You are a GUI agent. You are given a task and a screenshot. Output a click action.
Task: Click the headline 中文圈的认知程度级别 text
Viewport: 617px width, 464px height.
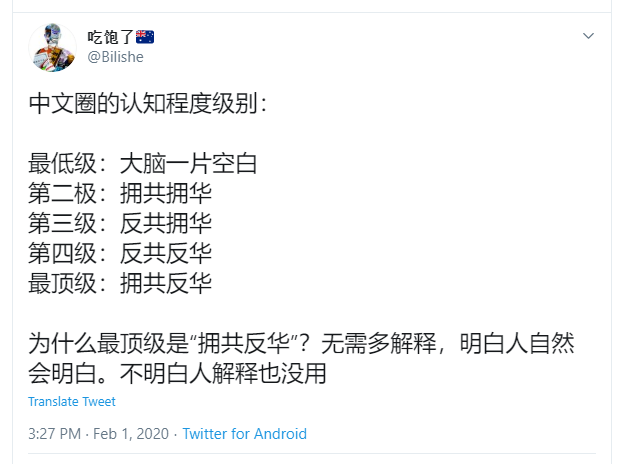point(148,104)
